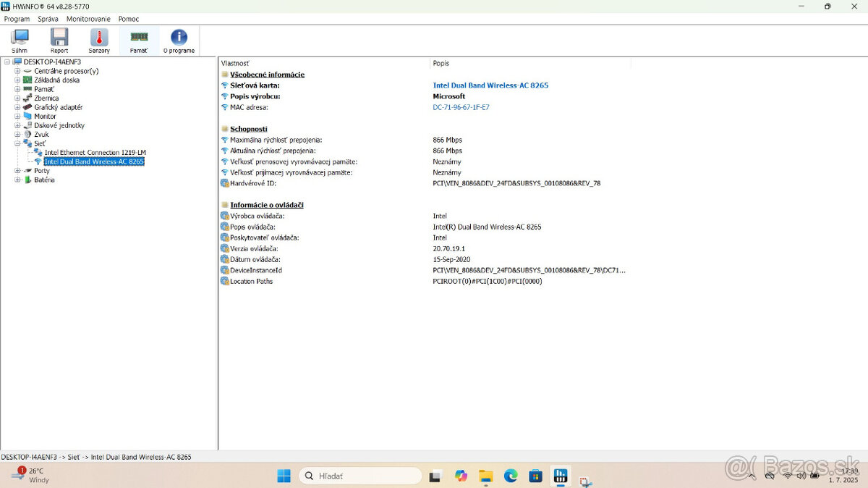Click the MAC adresa value DC-71-96-67-1F-E7

click(460, 106)
